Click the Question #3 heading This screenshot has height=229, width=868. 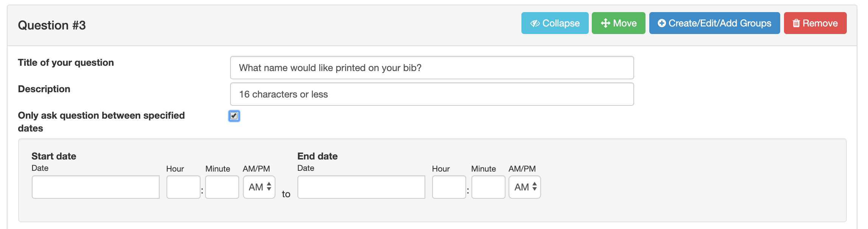tap(52, 25)
